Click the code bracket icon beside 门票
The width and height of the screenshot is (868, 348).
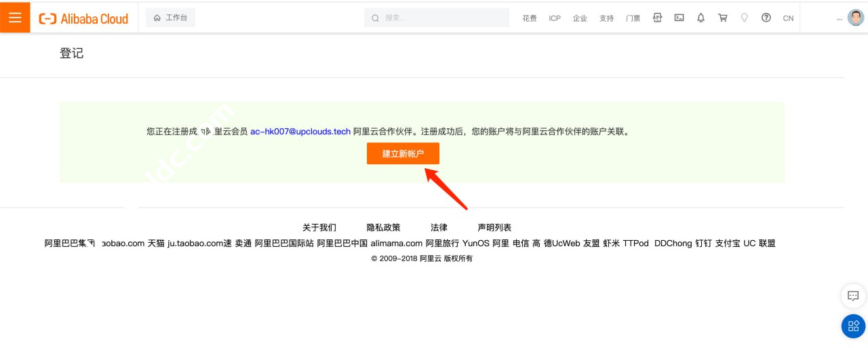657,18
